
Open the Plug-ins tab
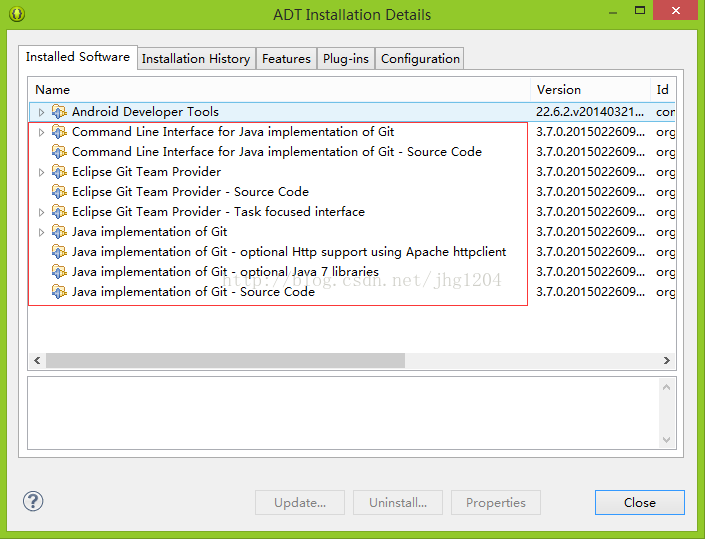(346, 58)
